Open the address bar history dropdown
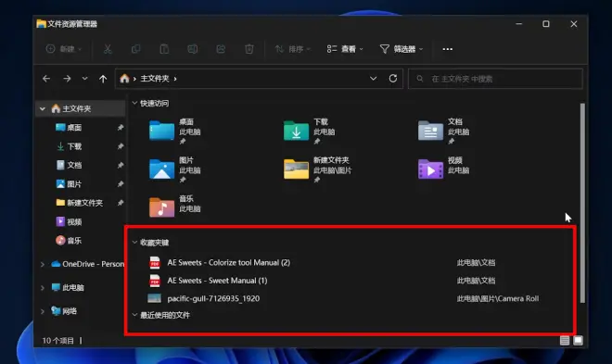 coord(373,79)
